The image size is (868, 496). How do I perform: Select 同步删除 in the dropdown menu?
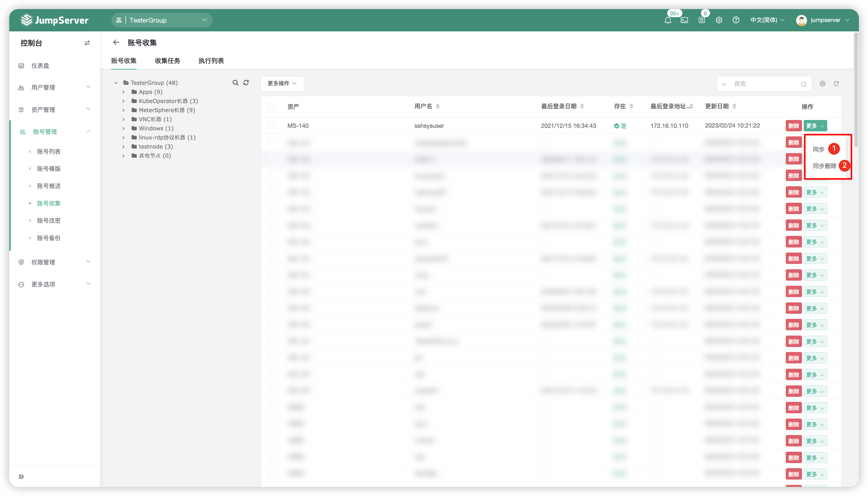(824, 166)
